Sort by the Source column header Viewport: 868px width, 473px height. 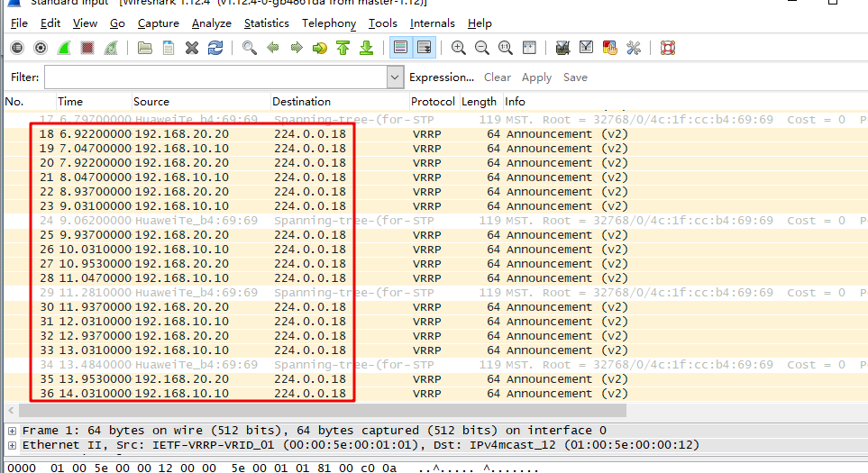pos(201,102)
